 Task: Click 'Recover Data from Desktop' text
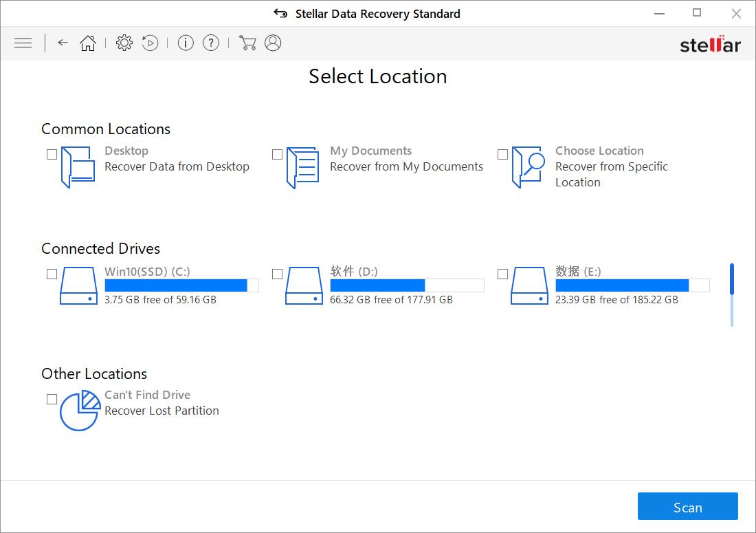click(x=177, y=166)
